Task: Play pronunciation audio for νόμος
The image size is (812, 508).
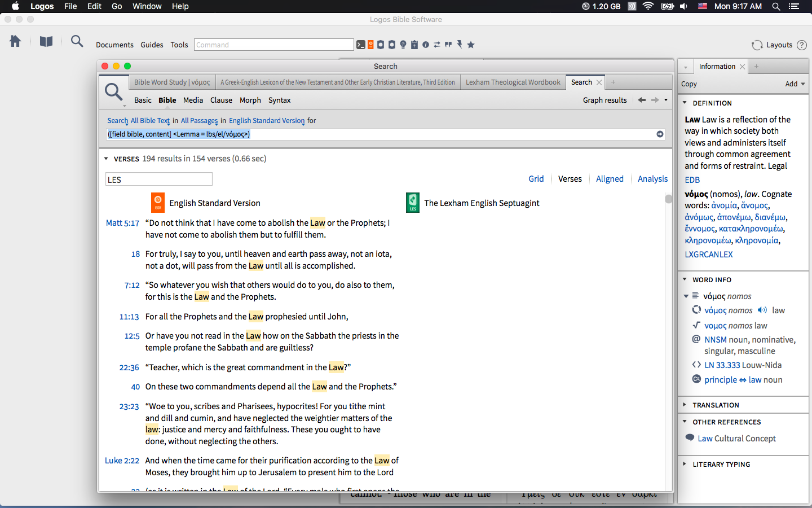Action: 762,310
